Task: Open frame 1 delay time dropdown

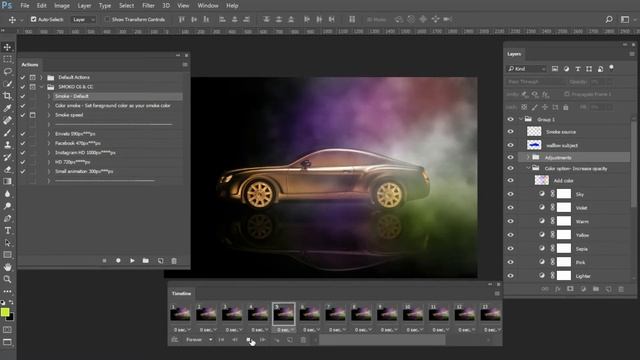Action: click(181, 329)
